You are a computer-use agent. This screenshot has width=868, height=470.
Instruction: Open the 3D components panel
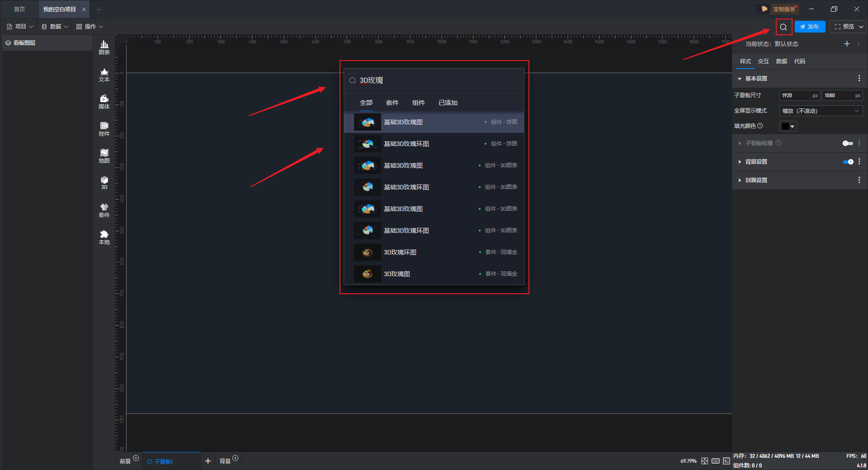pos(104,183)
